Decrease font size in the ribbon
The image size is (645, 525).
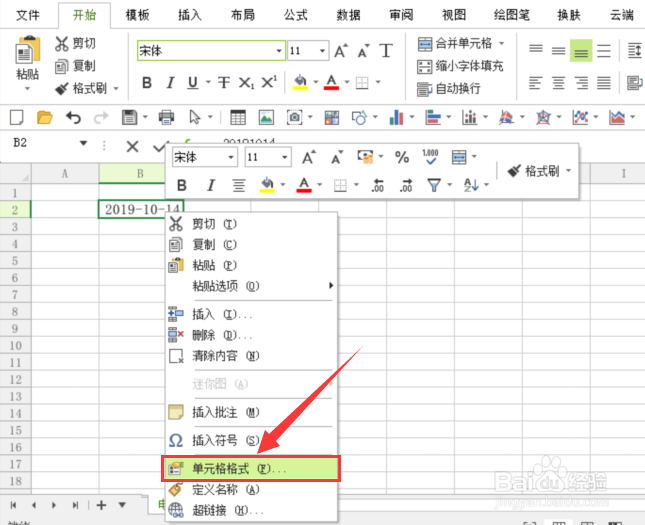click(363, 51)
